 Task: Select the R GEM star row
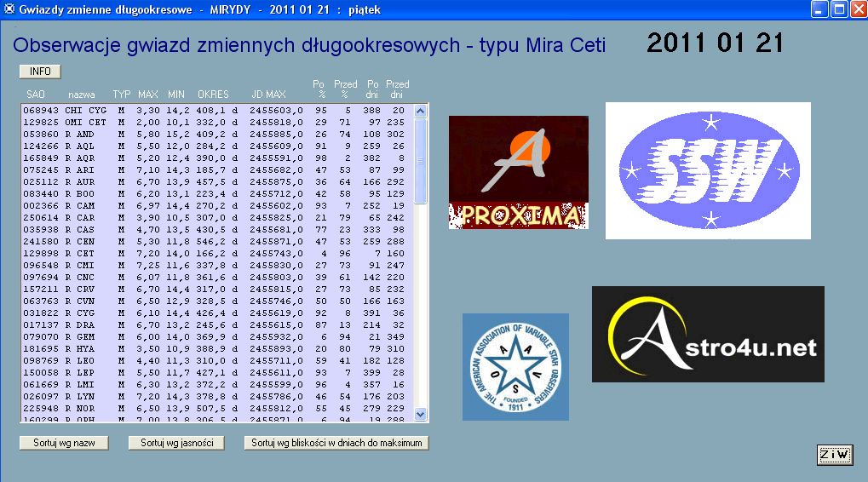point(217,337)
